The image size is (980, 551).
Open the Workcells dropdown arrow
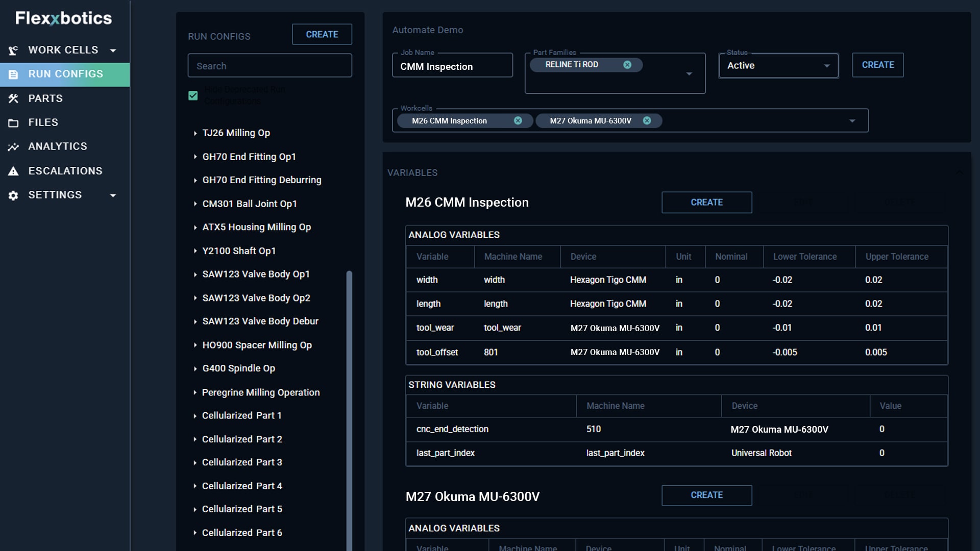click(x=852, y=121)
